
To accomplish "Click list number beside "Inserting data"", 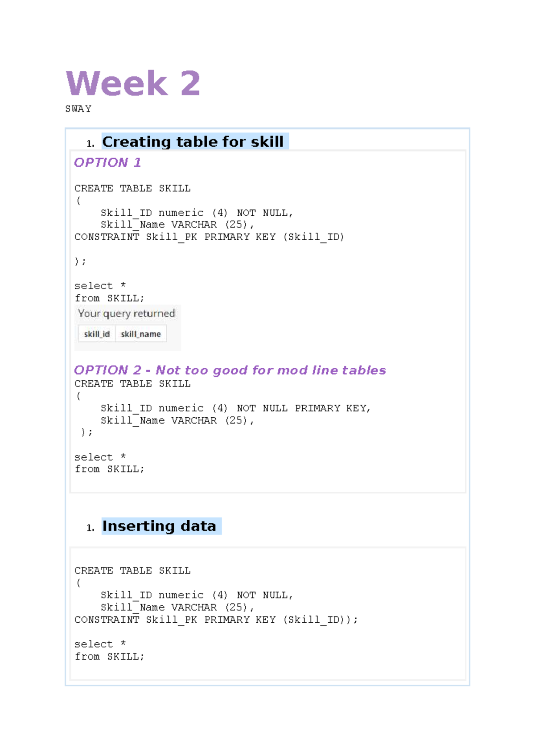I will pos(91,528).
